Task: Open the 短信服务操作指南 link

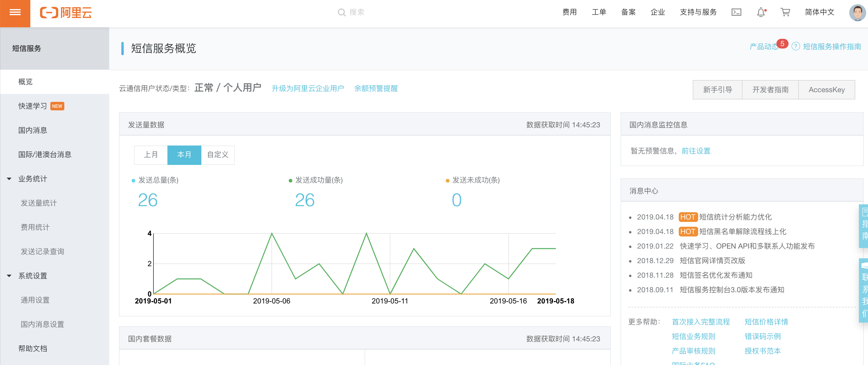Action: click(x=832, y=46)
